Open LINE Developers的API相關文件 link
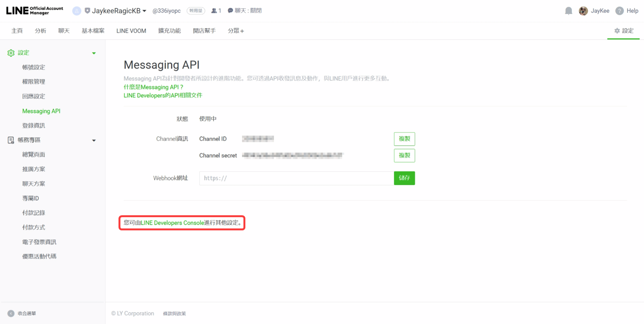Viewport: 644px width, 324px height. pos(163,96)
